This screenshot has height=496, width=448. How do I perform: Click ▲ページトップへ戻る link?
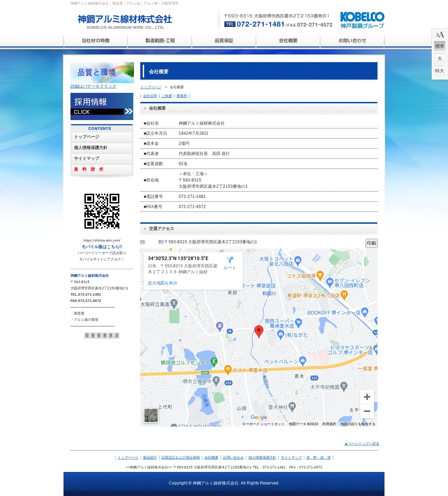click(362, 444)
